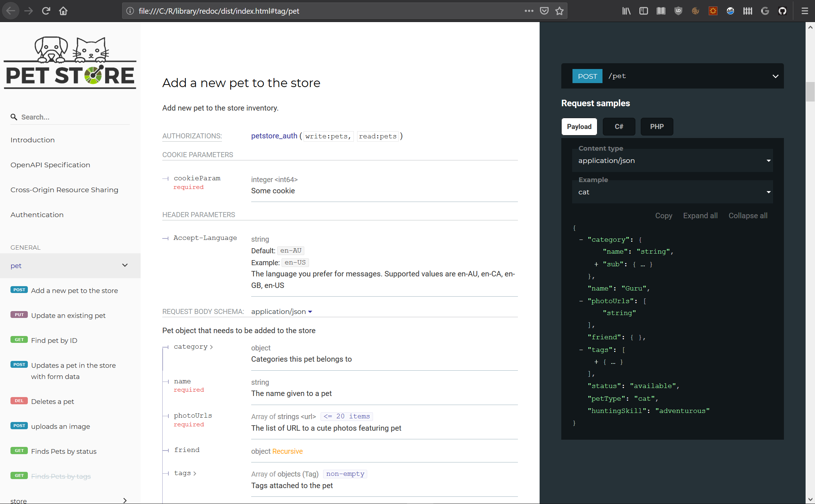
Task: Switch to the PHP request sample tab
Action: 657,127
